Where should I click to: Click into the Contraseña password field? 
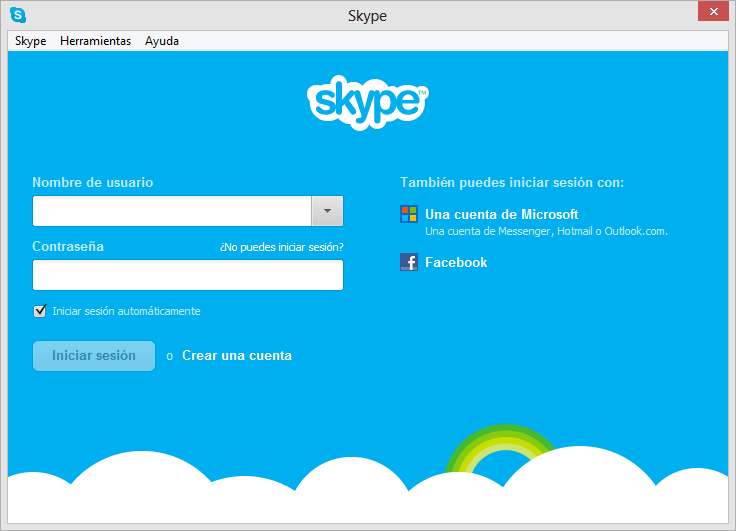click(188, 275)
